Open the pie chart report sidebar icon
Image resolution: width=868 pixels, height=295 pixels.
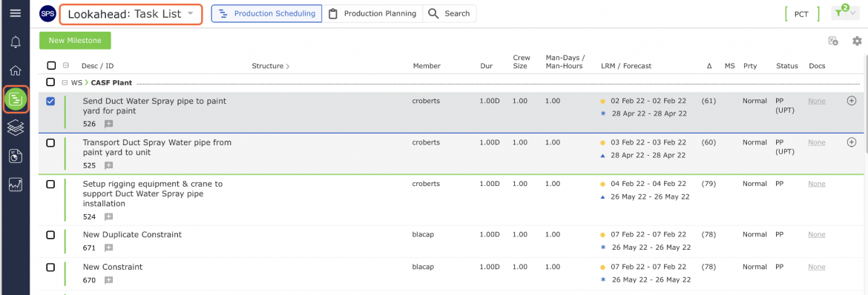[x=16, y=156]
